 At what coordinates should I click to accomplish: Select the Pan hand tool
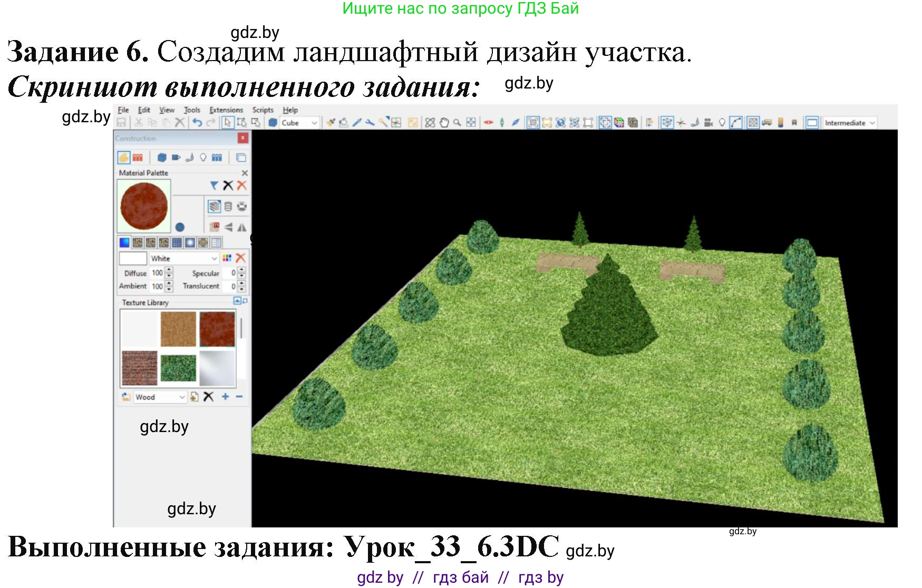(x=444, y=123)
